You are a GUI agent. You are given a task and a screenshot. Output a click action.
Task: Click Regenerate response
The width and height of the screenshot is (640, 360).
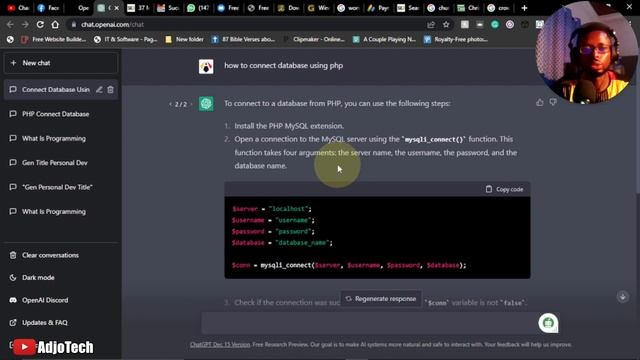[381, 299]
